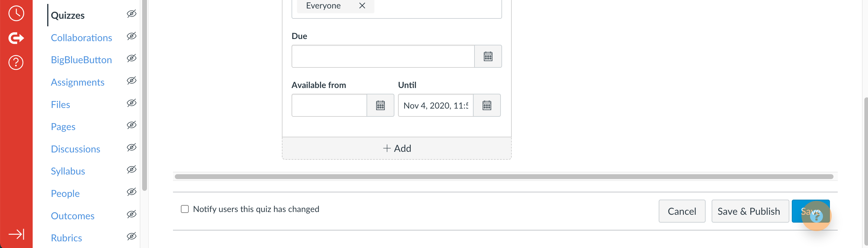Viewport: 868px width, 248px height.
Task: Open the Discussions course navigation item
Action: point(76,149)
